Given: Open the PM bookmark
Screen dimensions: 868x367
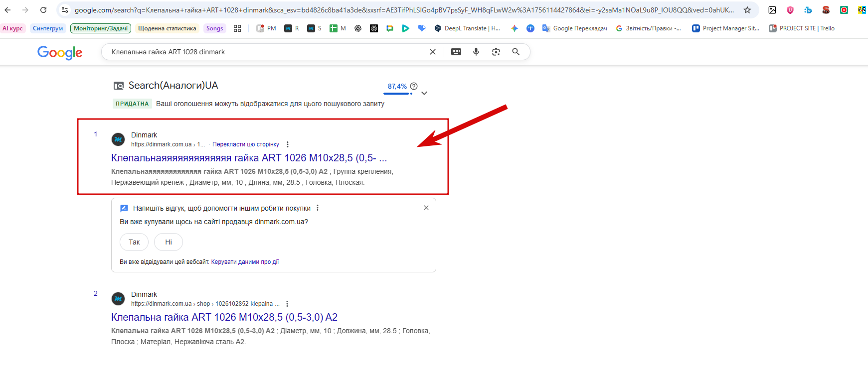Looking at the screenshot, I should [x=266, y=28].
